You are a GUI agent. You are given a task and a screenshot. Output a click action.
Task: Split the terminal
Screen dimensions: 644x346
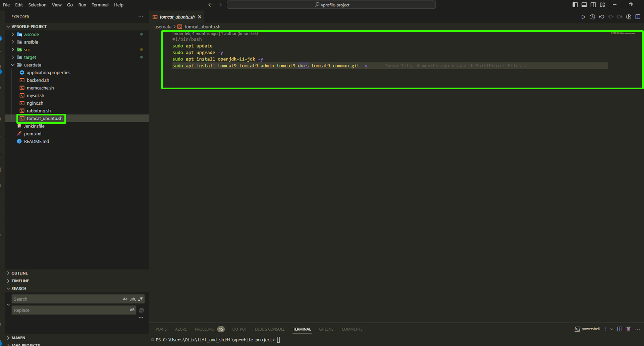tap(620, 329)
